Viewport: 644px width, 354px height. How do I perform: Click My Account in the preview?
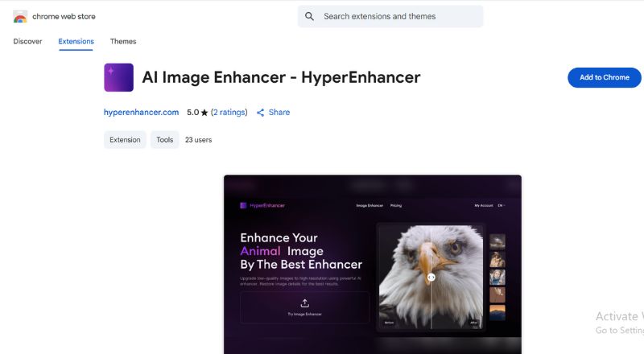(484, 205)
